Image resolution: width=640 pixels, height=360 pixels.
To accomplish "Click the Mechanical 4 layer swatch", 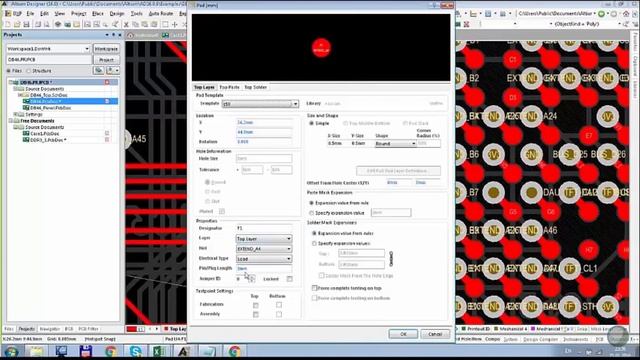I will pyautogui.click(x=496, y=329).
